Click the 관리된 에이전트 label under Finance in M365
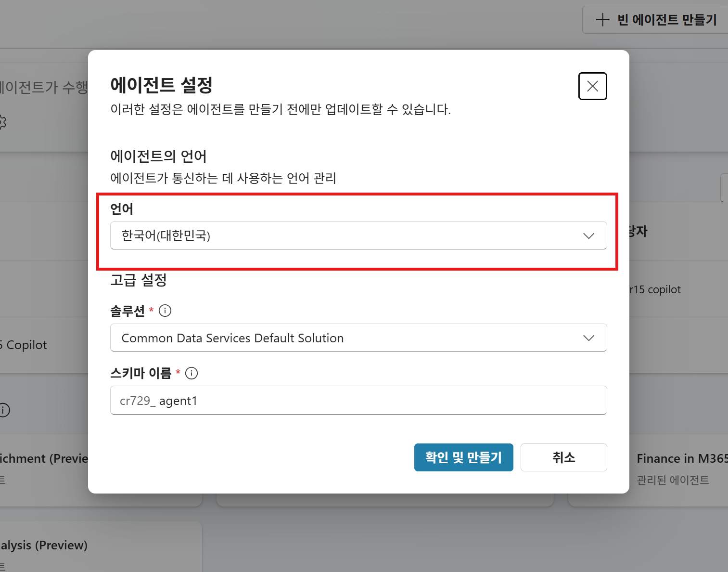Screen dimensions: 728x572 pyautogui.click(x=673, y=480)
